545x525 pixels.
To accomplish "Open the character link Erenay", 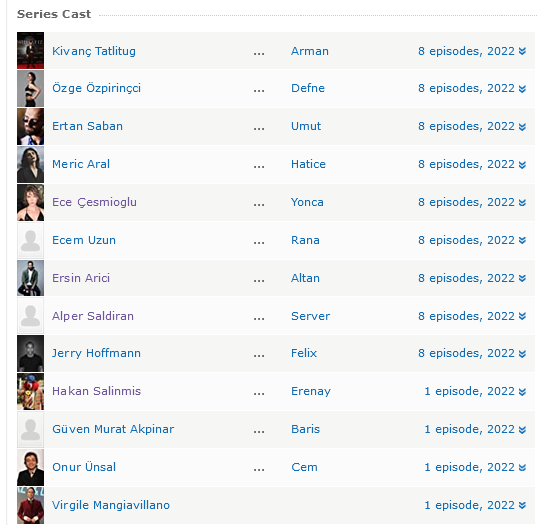I will (311, 391).
